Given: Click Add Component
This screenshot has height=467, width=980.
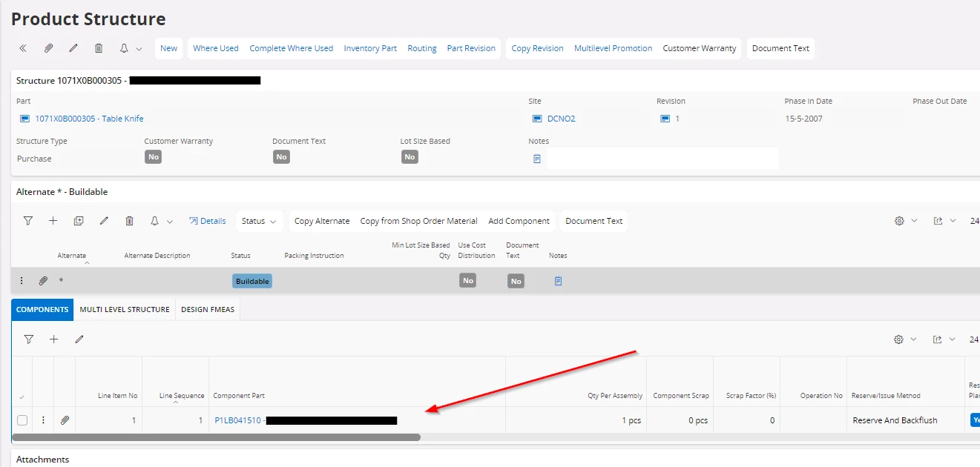Looking at the screenshot, I should coord(519,221).
